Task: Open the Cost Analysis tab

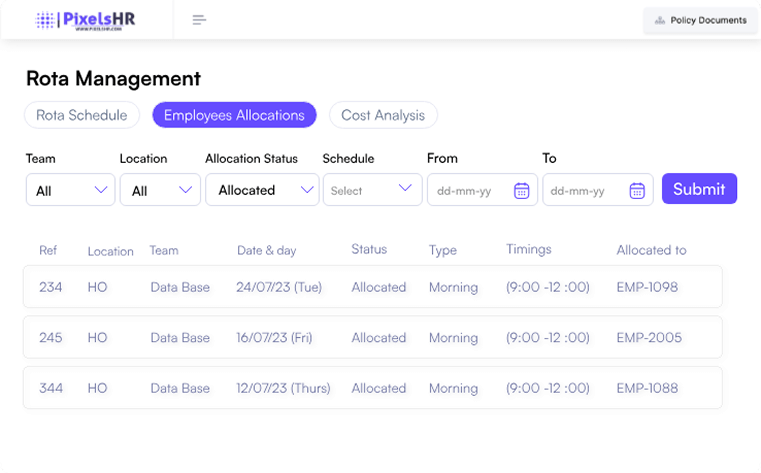Action: [x=383, y=115]
